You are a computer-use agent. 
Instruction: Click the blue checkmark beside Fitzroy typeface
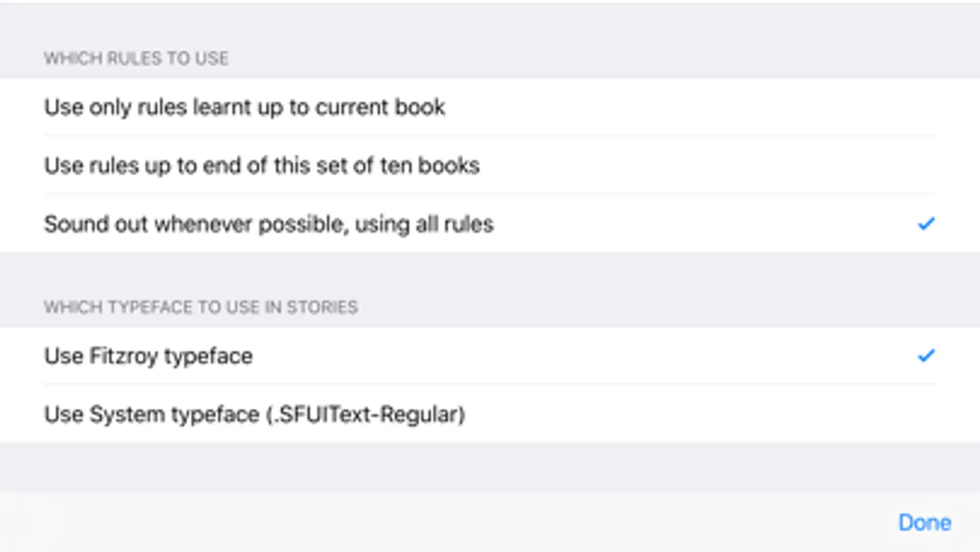pyautogui.click(x=925, y=356)
